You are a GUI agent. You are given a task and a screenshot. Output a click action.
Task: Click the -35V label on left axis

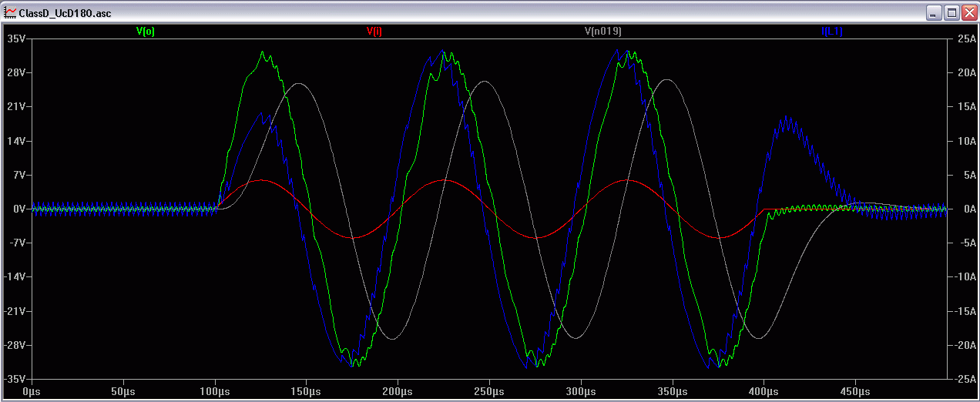pos(15,379)
